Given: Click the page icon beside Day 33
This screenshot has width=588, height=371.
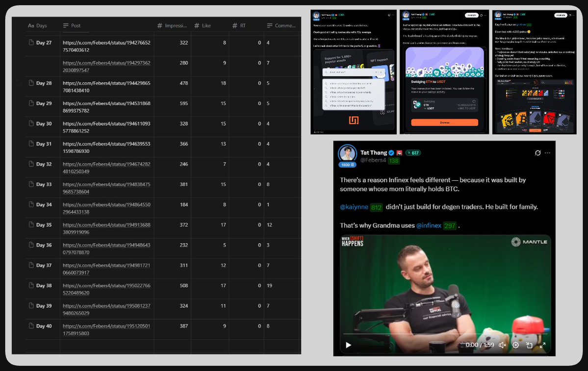Looking at the screenshot, I should coord(31,184).
